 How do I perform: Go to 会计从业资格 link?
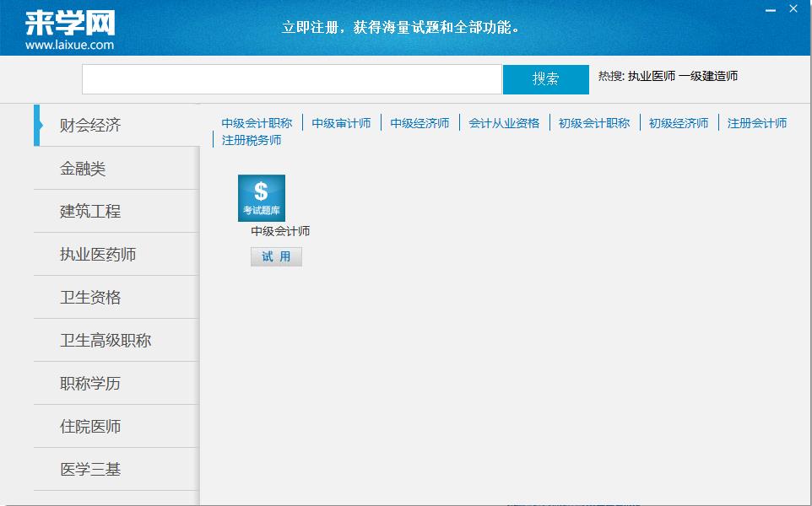click(x=504, y=123)
